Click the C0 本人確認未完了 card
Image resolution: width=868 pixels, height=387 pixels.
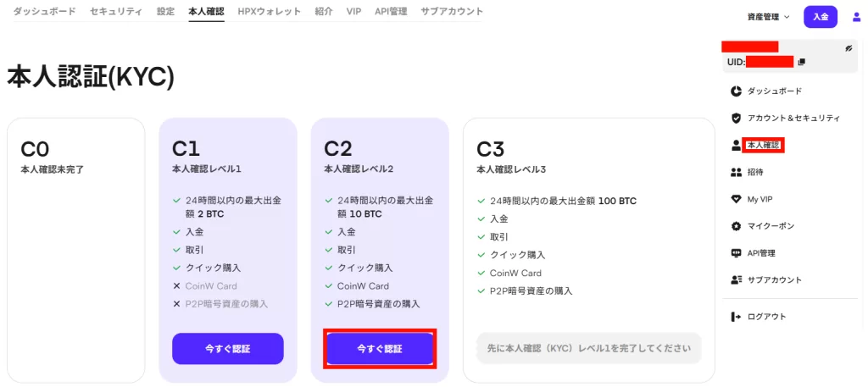coord(75,250)
